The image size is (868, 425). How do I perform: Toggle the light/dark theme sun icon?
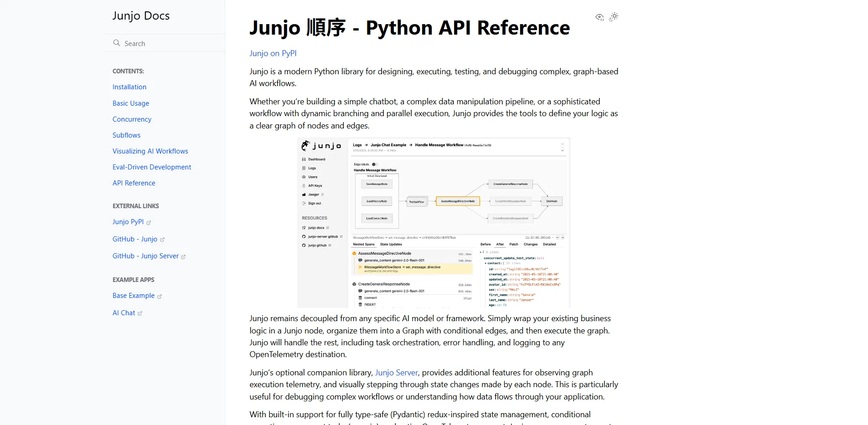tap(614, 17)
